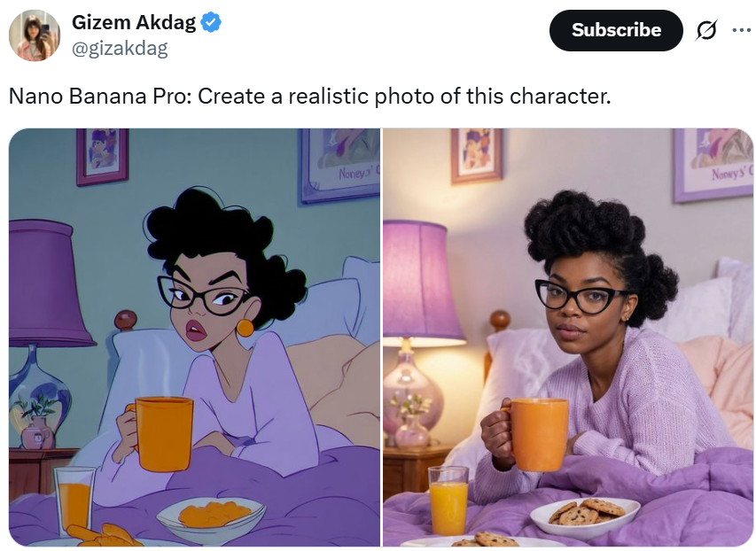Open Gizem Akdag's profile avatar
This screenshot has width=756, height=551.
[35, 35]
